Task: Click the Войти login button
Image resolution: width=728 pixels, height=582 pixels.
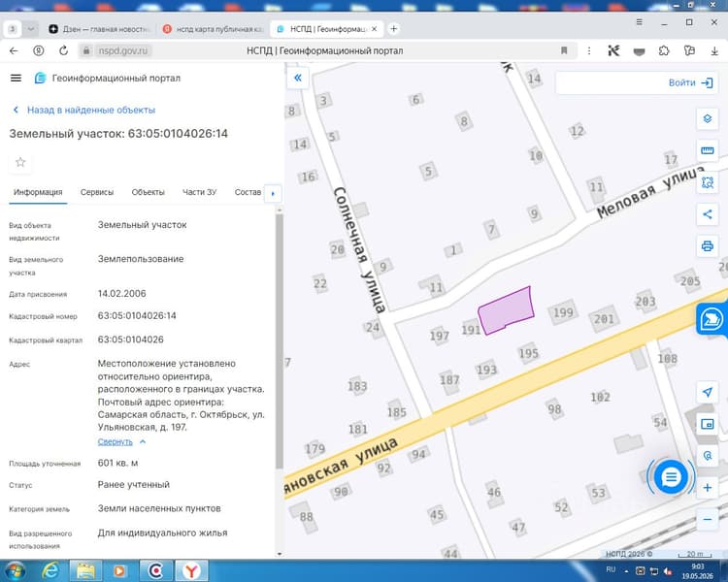Action: pos(690,82)
